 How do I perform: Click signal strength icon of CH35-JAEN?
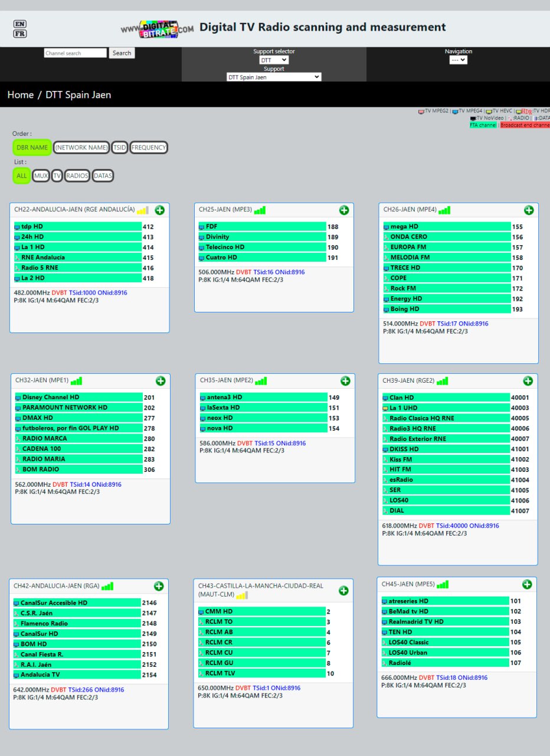tap(261, 380)
